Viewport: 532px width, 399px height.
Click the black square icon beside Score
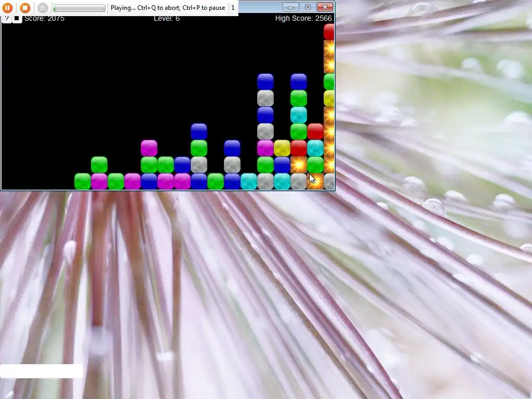pyautogui.click(x=17, y=19)
